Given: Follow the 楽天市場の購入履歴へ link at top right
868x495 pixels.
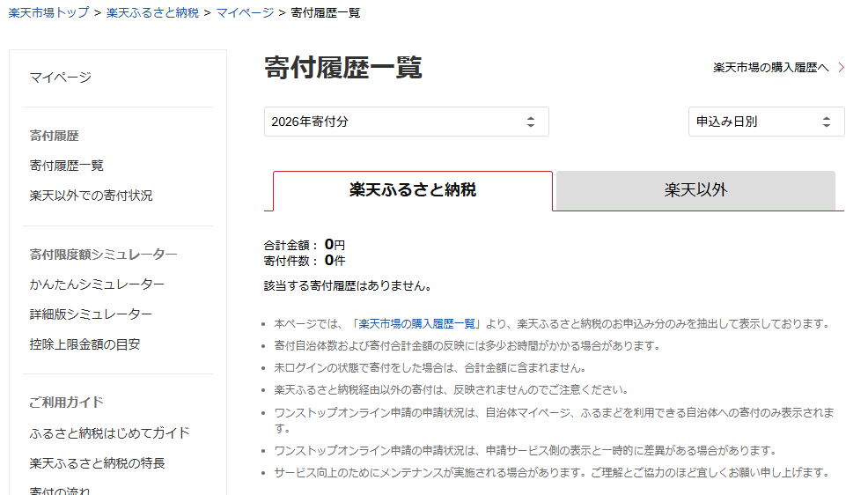Looking at the screenshot, I should pyautogui.click(x=770, y=67).
